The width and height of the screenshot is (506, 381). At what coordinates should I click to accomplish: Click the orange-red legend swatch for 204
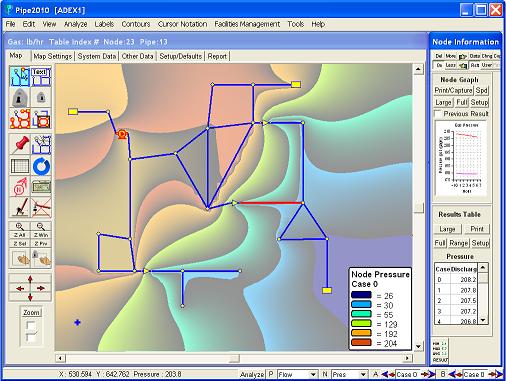pyautogui.click(x=361, y=342)
